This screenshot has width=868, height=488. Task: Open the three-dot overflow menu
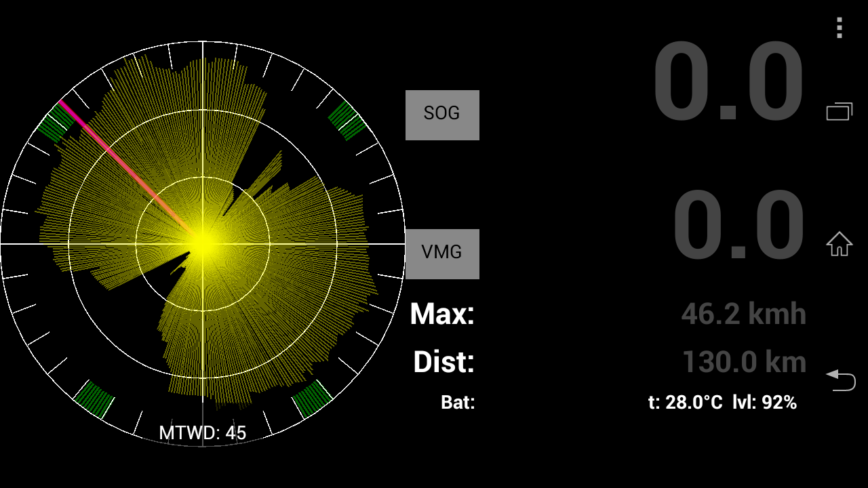tap(840, 28)
